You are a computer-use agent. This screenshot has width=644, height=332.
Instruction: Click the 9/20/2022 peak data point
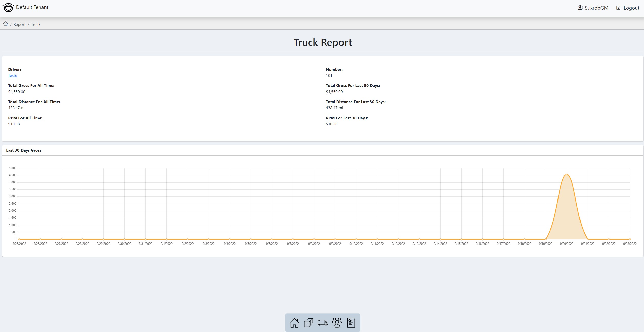(x=567, y=174)
